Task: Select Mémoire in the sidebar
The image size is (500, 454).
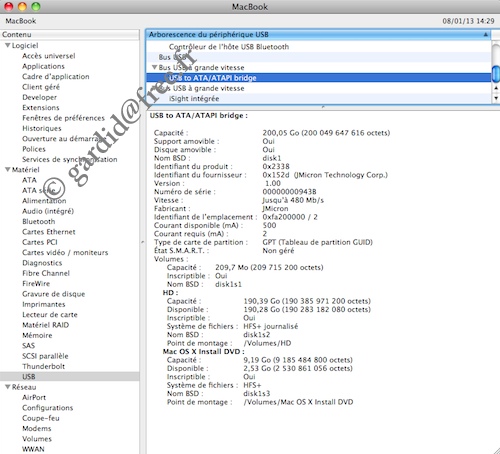Action: pos(37,335)
